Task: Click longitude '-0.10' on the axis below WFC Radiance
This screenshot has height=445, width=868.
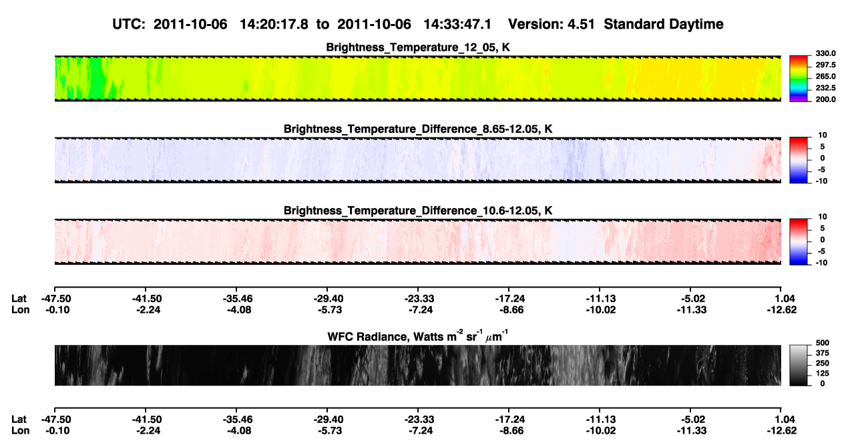Action: [x=56, y=430]
